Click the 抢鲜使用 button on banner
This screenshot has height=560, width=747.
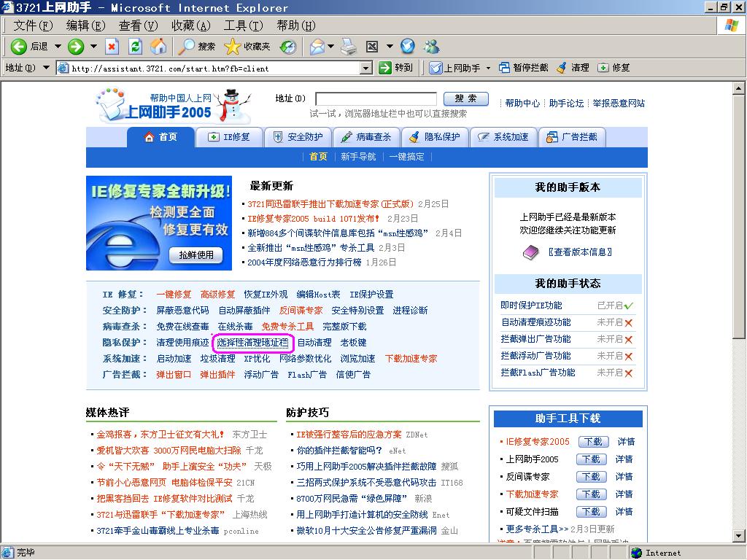(196, 255)
